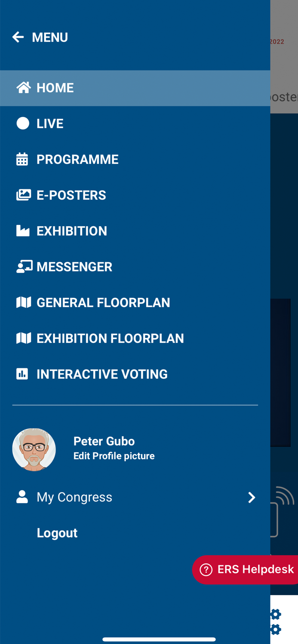Image resolution: width=298 pixels, height=644 pixels.
Task: Tap the Live circle icon
Action: tap(23, 124)
